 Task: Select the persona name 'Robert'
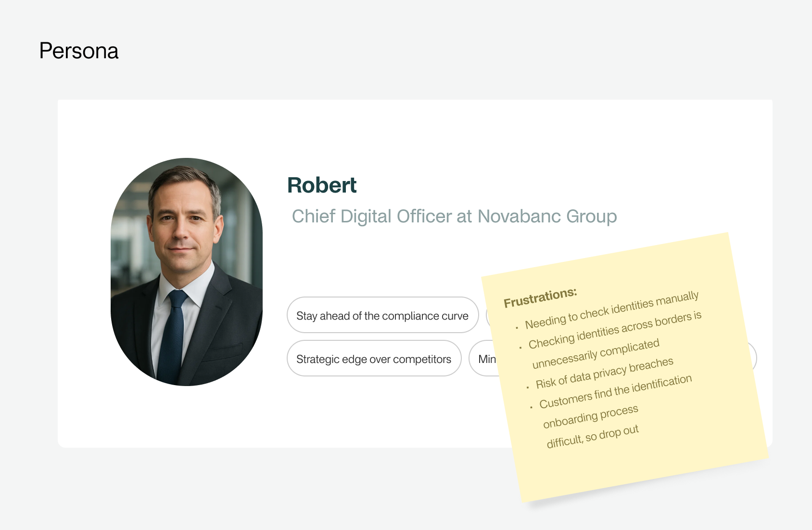(x=322, y=185)
